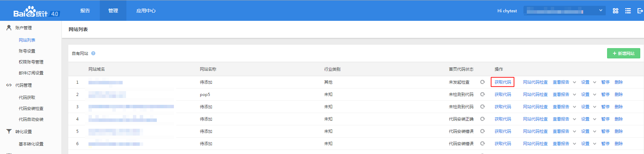Click 获取代码 link in row 1
This screenshot has height=154, width=644.
503,82
